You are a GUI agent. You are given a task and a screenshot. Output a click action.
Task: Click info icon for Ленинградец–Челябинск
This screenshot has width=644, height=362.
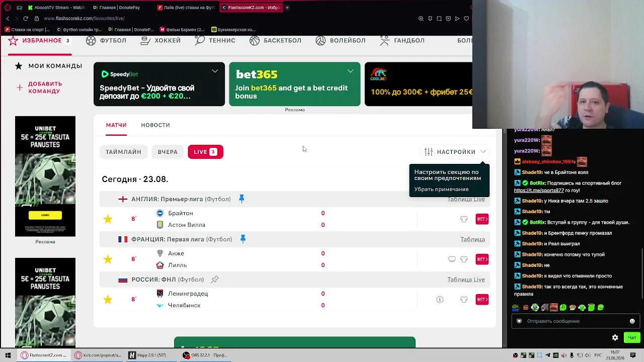(x=440, y=300)
